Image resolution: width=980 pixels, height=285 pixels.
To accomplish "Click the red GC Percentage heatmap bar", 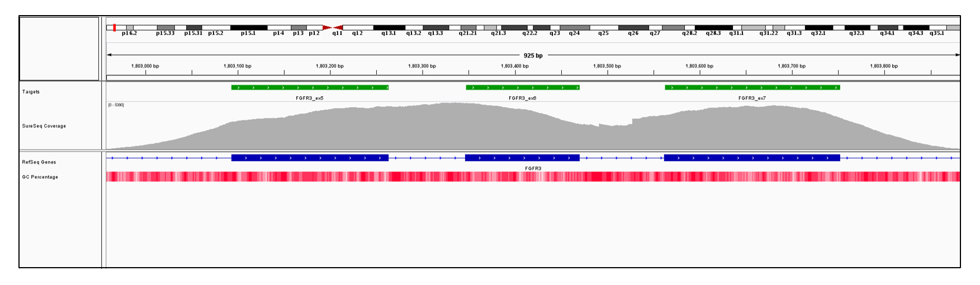I will click(533, 177).
